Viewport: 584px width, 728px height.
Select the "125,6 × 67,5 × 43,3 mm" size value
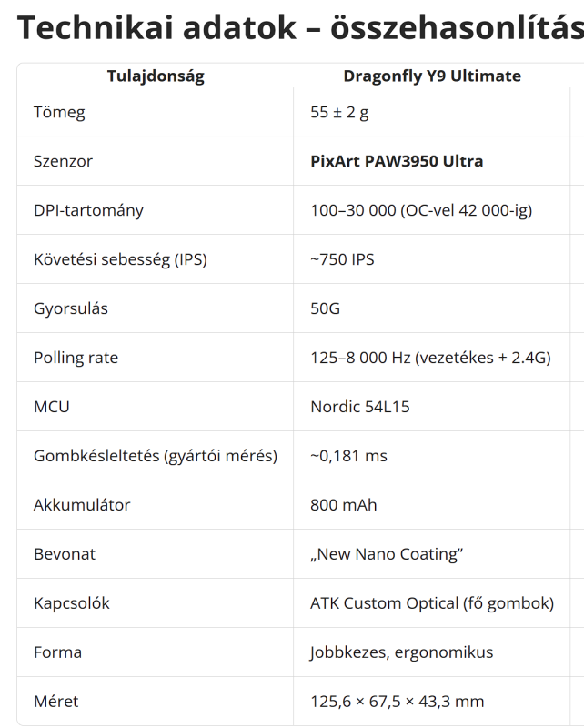tap(397, 703)
